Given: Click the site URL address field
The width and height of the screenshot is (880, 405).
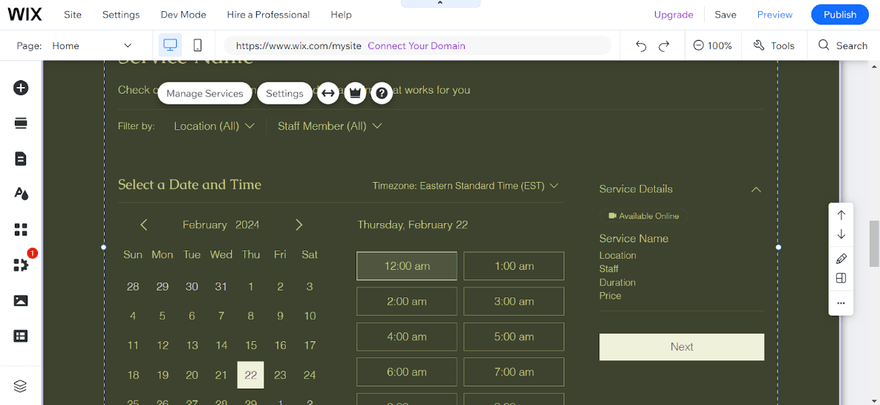Looking at the screenshot, I should (418, 46).
